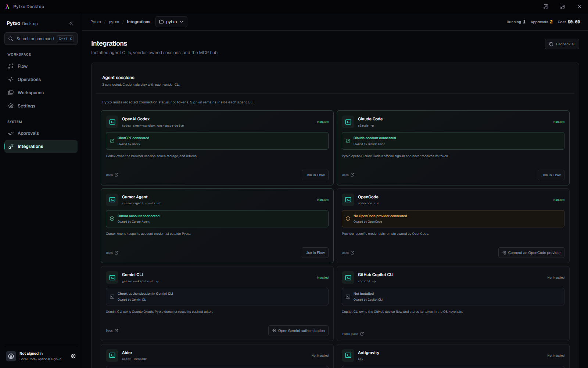Screen dimensions: 588x368
Task: Click the Antigravity terminal icon
Action: coord(348,355)
